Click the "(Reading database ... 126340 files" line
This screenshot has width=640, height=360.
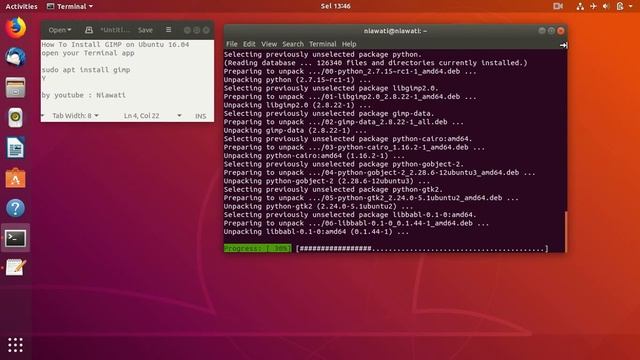click(376, 63)
